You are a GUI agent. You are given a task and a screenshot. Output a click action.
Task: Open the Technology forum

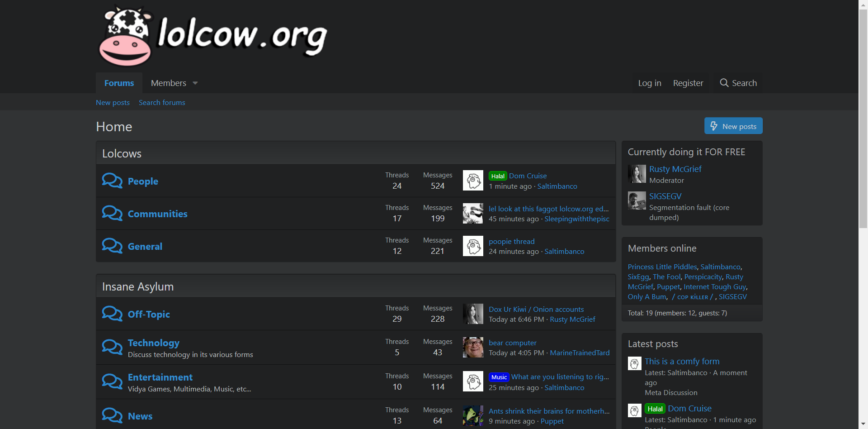click(x=154, y=343)
